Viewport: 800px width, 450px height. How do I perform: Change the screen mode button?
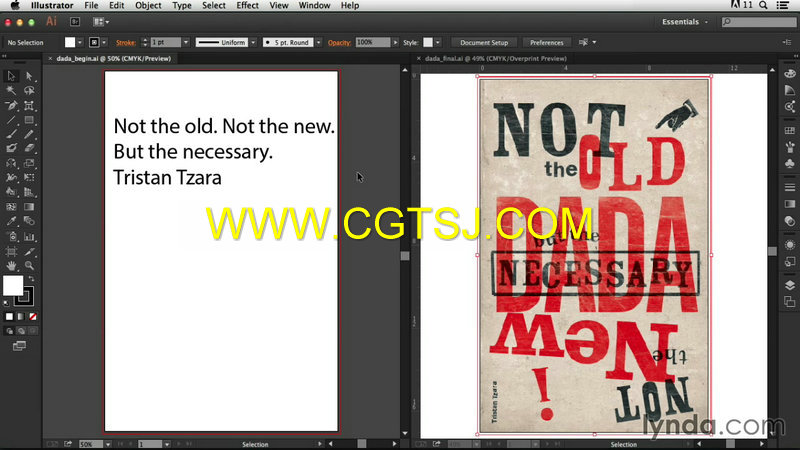(19, 346)
